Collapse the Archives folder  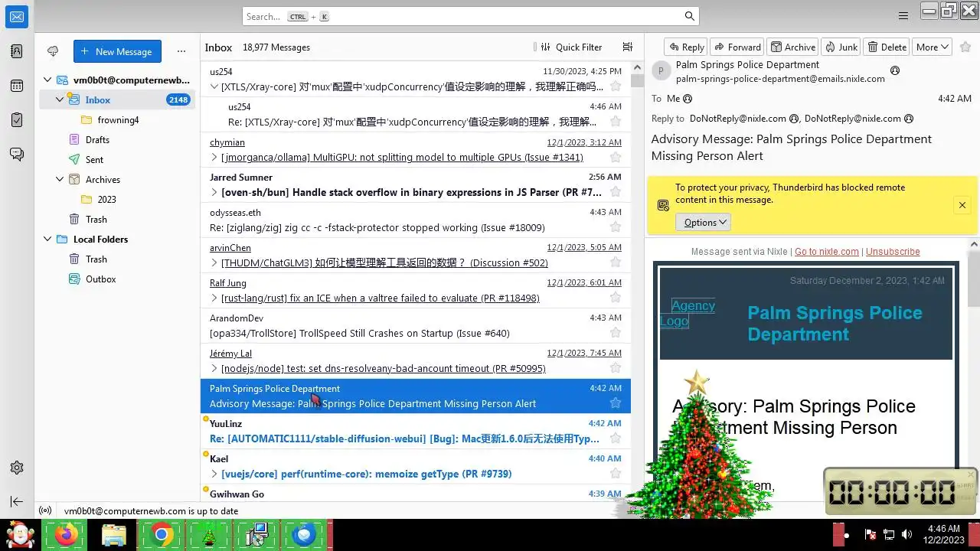60,179
